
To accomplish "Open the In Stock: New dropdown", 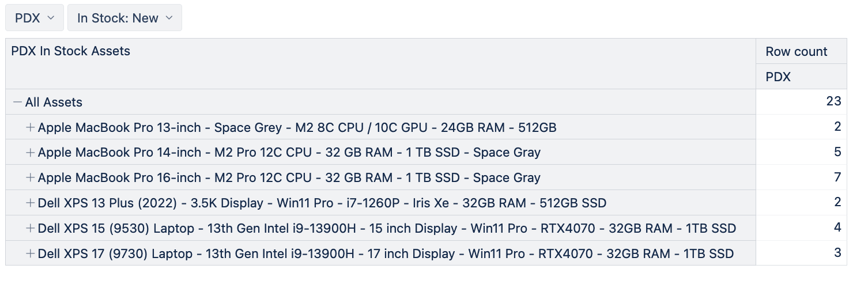I will (x=124, y=18).
